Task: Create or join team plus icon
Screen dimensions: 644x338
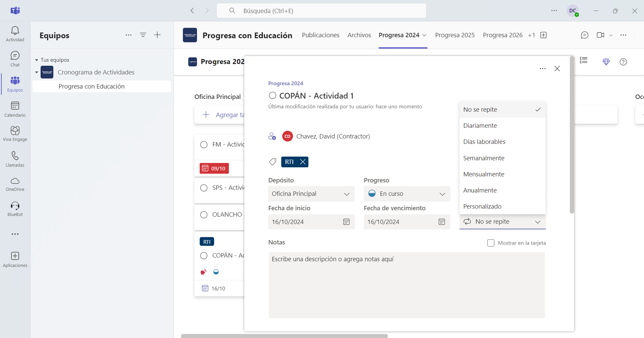Action: coord(157,35)
